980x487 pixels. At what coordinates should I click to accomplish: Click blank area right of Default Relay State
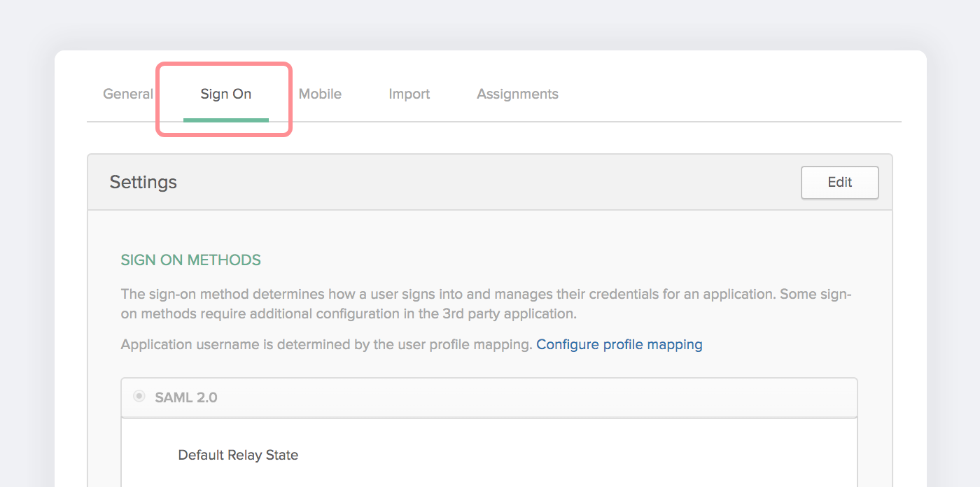560,455
